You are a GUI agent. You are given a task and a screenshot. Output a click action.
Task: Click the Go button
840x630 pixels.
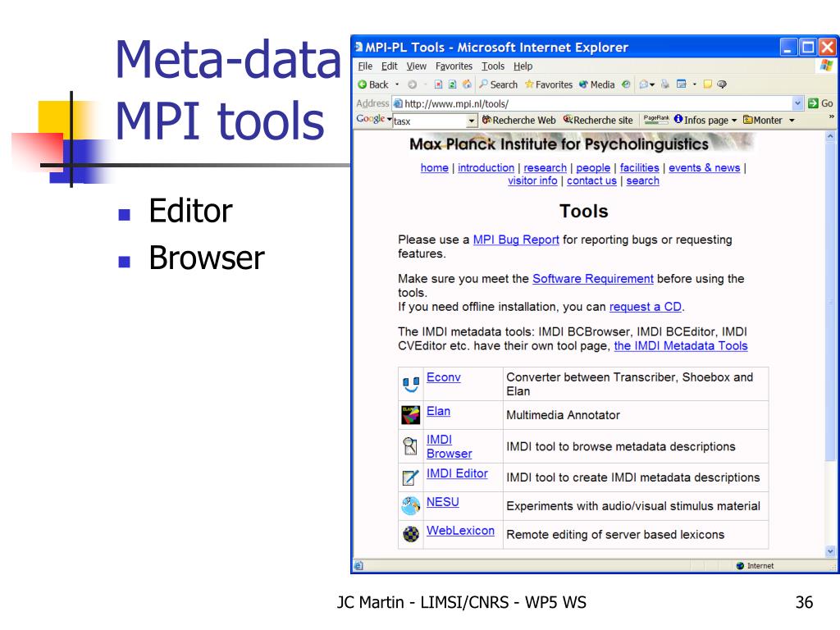coord(820,103)
